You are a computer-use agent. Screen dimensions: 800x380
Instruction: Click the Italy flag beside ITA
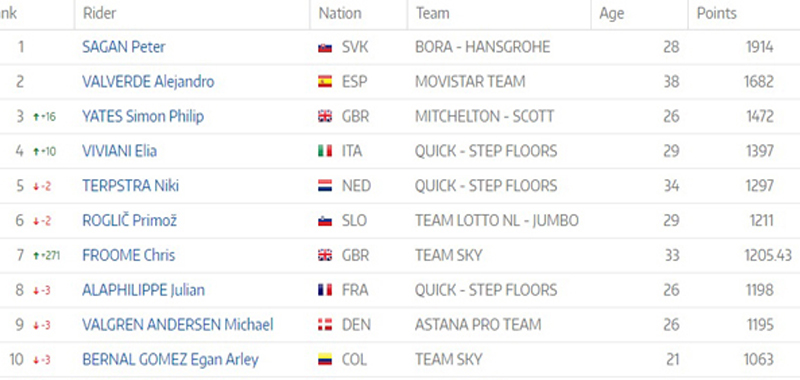pyautogui.click(x=325, y=151)
